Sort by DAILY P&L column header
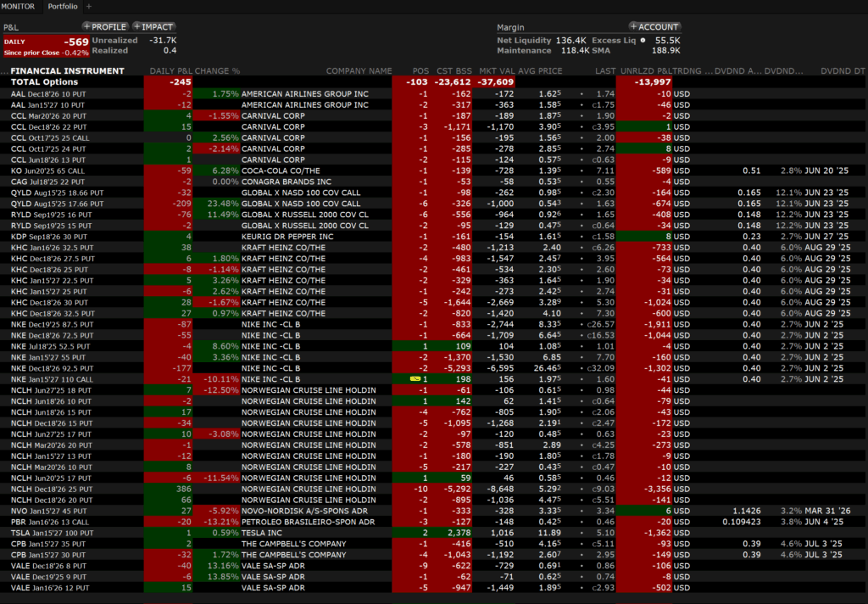Screen dimensions: 868x604 pos(171,71)
